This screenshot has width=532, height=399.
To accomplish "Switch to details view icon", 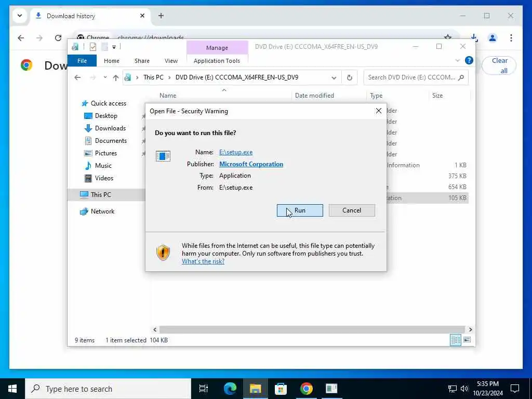I will (x=455, y=340).
